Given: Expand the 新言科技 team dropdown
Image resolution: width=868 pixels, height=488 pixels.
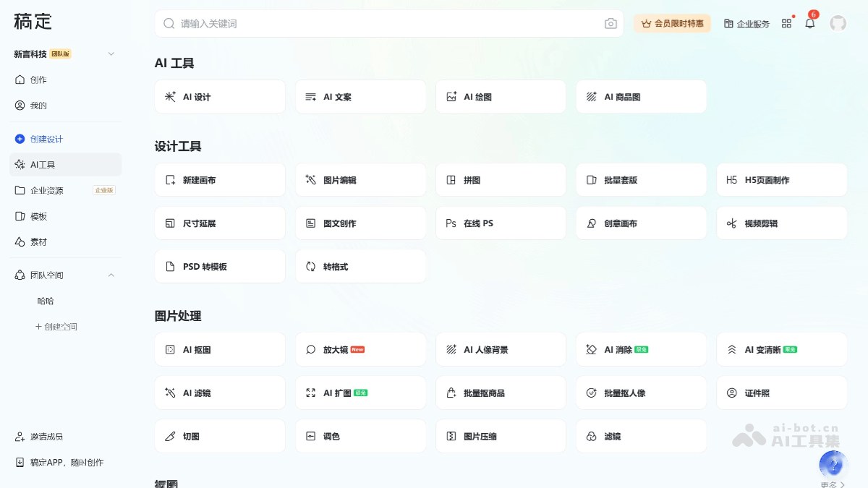Looking at the screenshot, I should tap(111, 53).
